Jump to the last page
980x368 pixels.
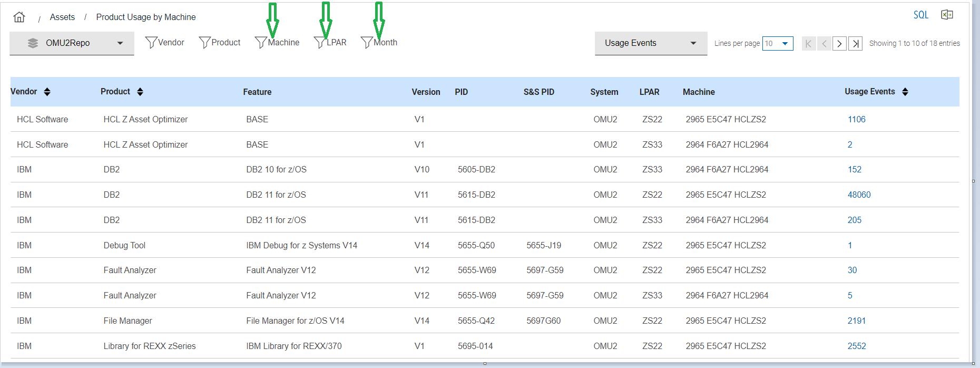(856, 43)
